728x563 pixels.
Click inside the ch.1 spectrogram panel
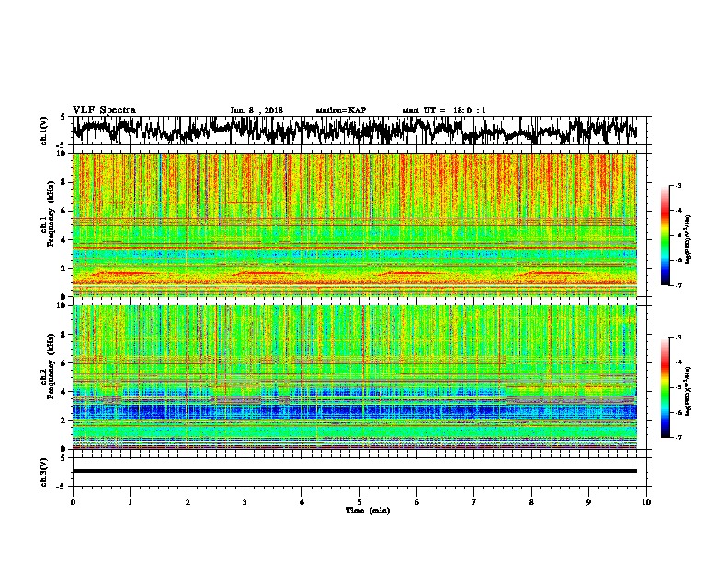click(x=355, y=224)
